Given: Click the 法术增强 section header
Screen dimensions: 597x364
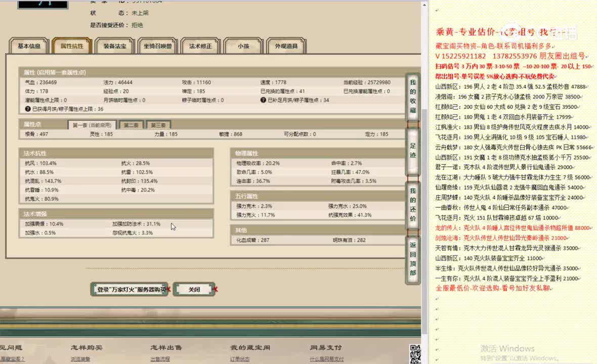Looking at the screenshot, I should [116, 213].
